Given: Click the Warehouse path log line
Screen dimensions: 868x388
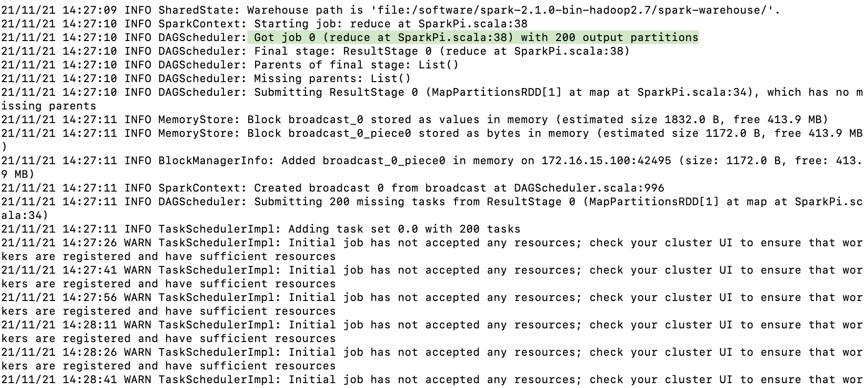Looking at the screenshot, I should click(391, 10).
